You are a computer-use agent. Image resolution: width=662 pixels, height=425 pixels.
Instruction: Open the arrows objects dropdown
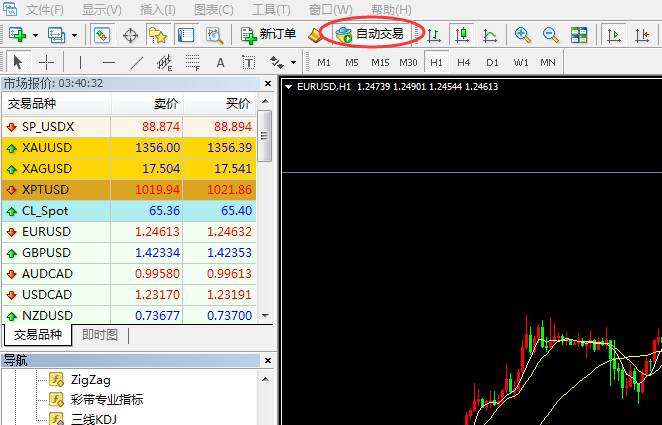coord(294,63)
